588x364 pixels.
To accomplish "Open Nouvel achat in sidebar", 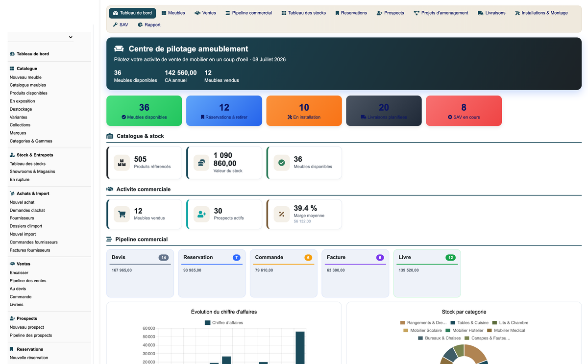I will point(22,202).
